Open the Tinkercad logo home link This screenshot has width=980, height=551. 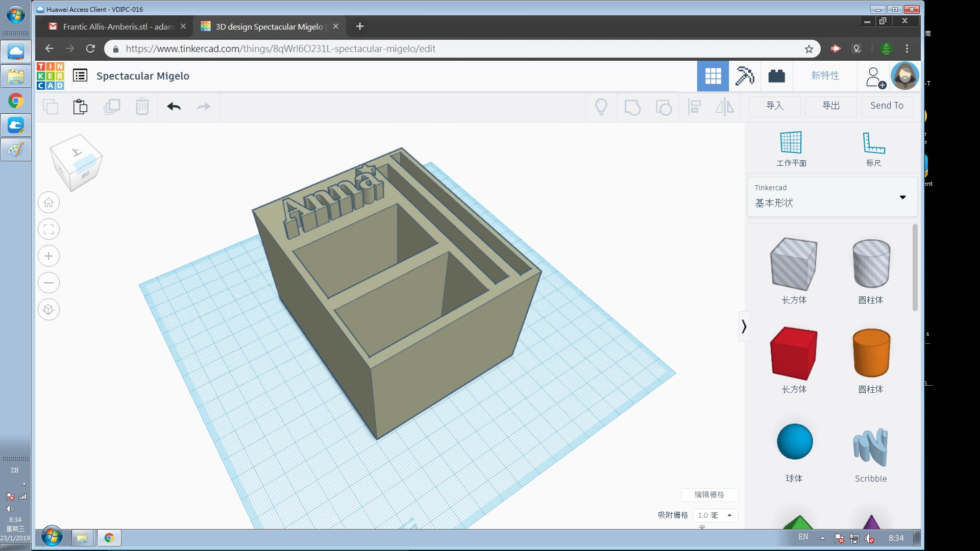click(51, 76)
